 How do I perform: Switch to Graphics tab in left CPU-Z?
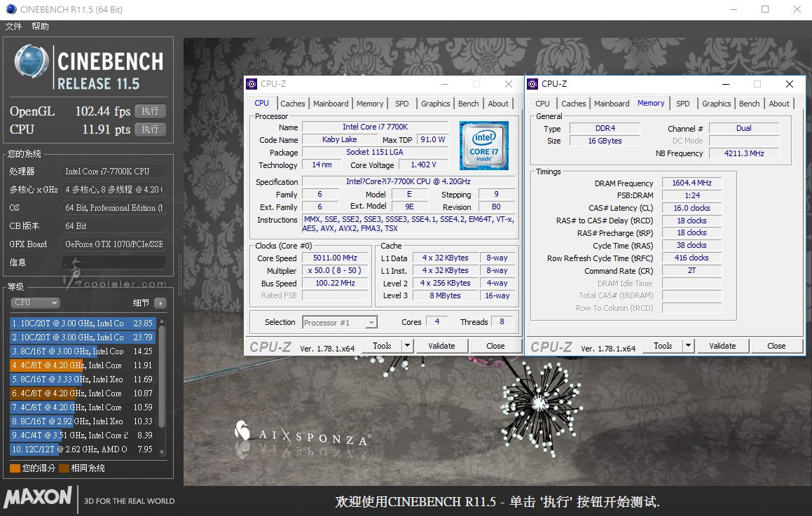(x=436, y=104)
